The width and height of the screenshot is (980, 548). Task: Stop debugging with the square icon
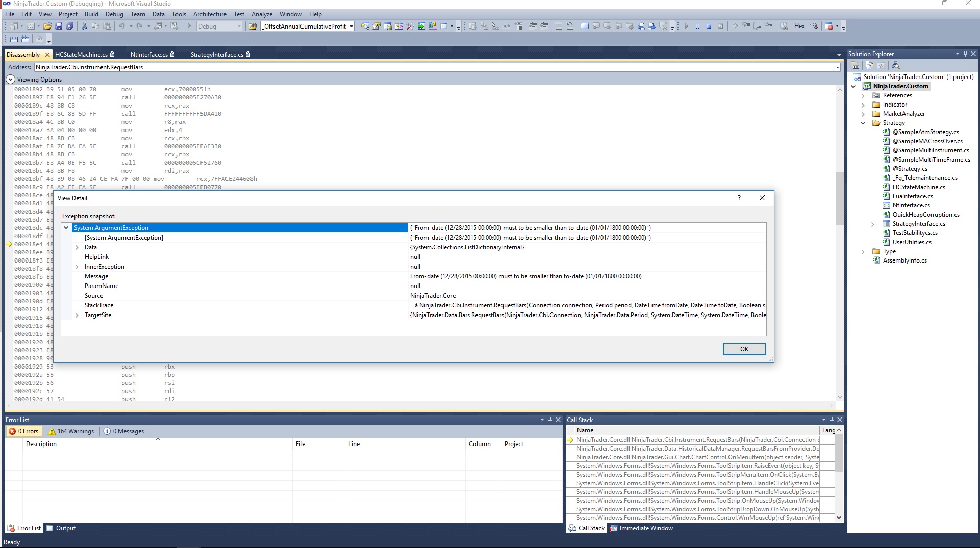pyautogui.click(x=709, y=27)
